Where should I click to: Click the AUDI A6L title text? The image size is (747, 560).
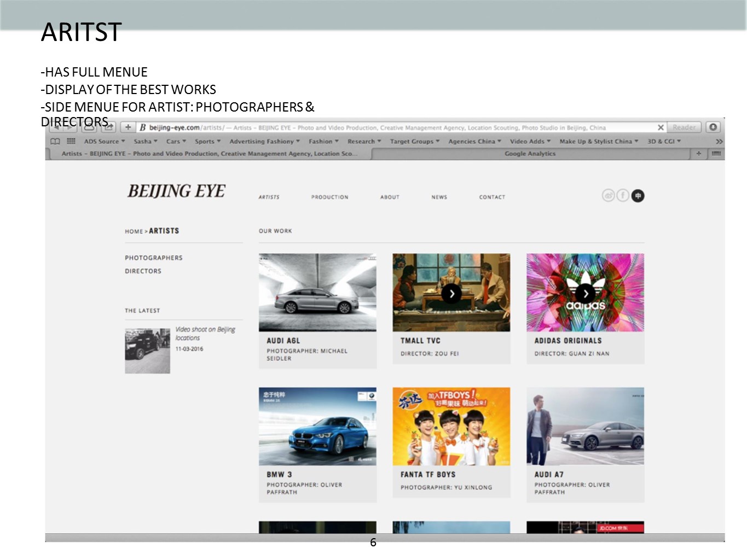pos(283,341)
